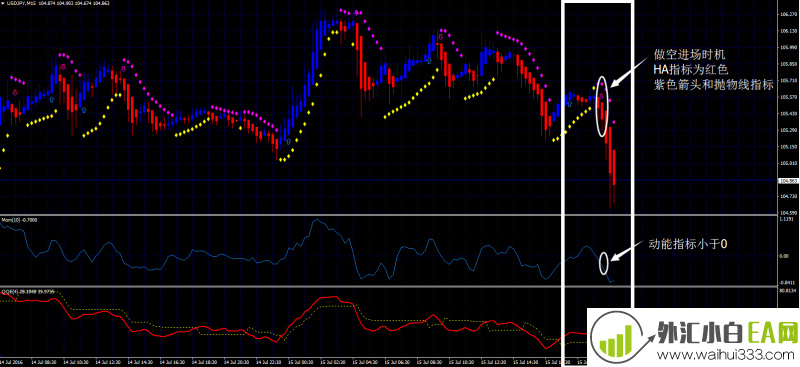The image size is (800, 367).
Task: Click the 15 Jul 08:30 time axis label
Action: [430, 362]
